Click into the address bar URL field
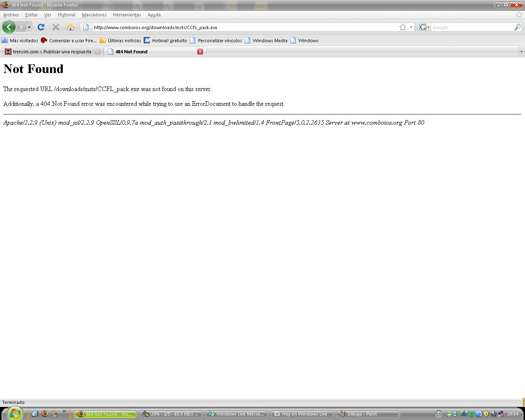The width and height of the screenshot is (525, 420). [242, 27]
